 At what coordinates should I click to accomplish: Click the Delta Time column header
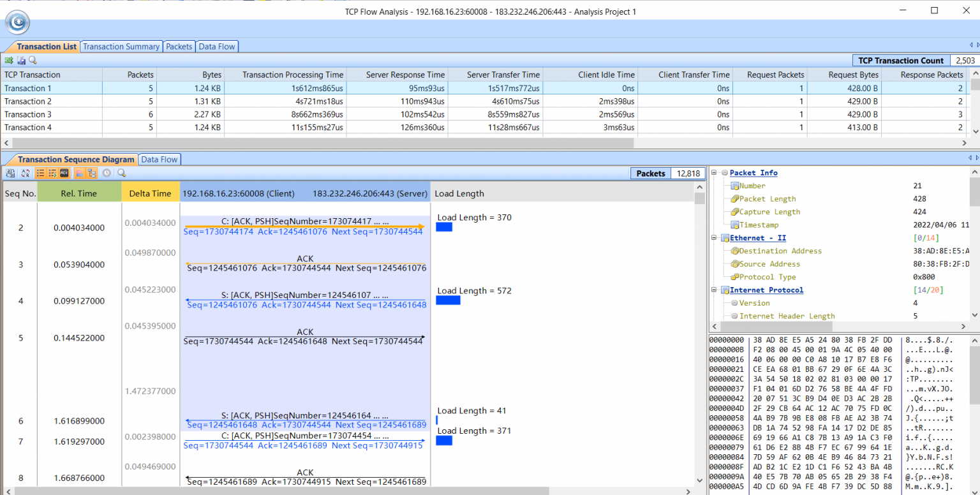pos(150,193)
